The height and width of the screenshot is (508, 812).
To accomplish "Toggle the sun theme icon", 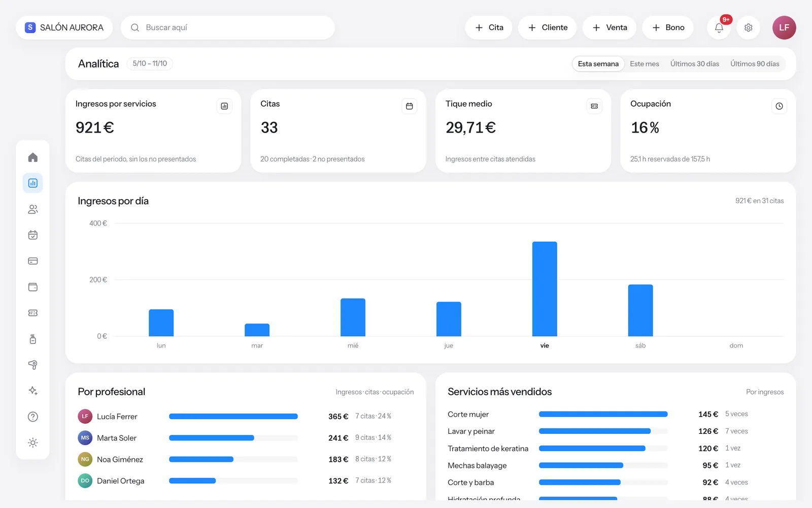I will [x=33, y=442].
